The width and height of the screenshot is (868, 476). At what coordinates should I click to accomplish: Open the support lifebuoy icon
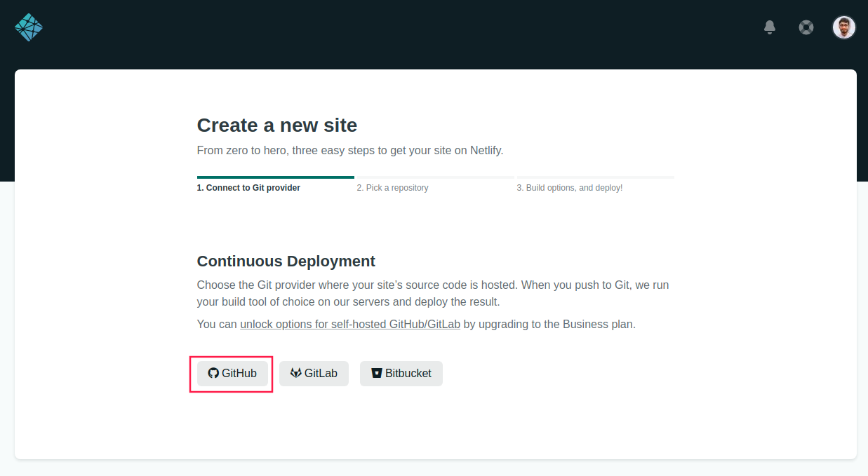806,27
